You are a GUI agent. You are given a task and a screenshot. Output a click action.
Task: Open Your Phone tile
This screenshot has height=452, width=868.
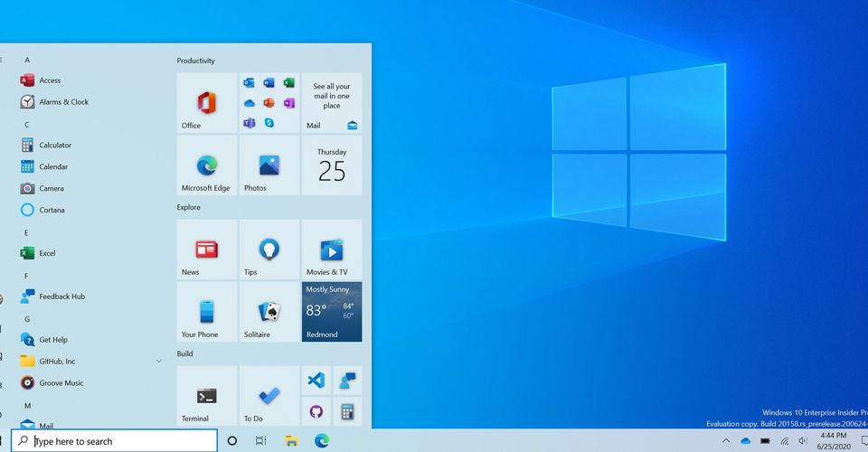[206, 312]
